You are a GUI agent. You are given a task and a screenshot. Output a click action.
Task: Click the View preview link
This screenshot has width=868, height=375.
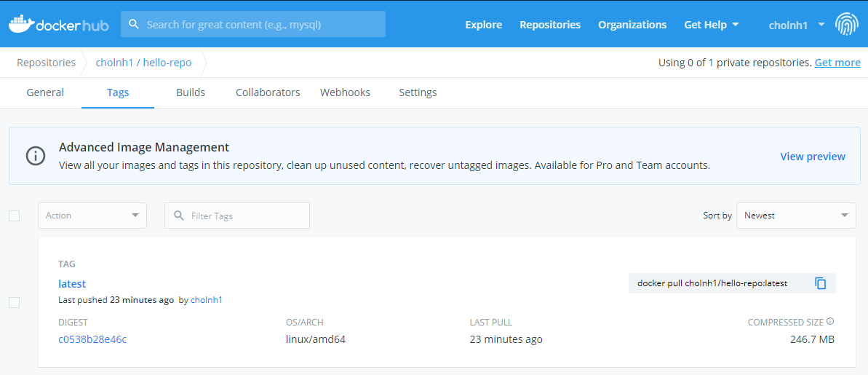[813, 157]
